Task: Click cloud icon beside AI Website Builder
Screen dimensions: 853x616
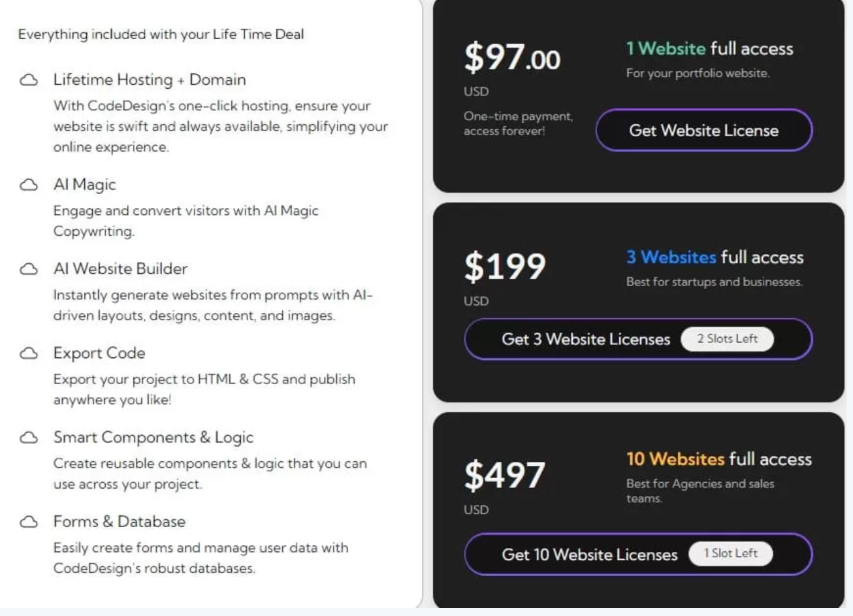Action: point(29,269)
